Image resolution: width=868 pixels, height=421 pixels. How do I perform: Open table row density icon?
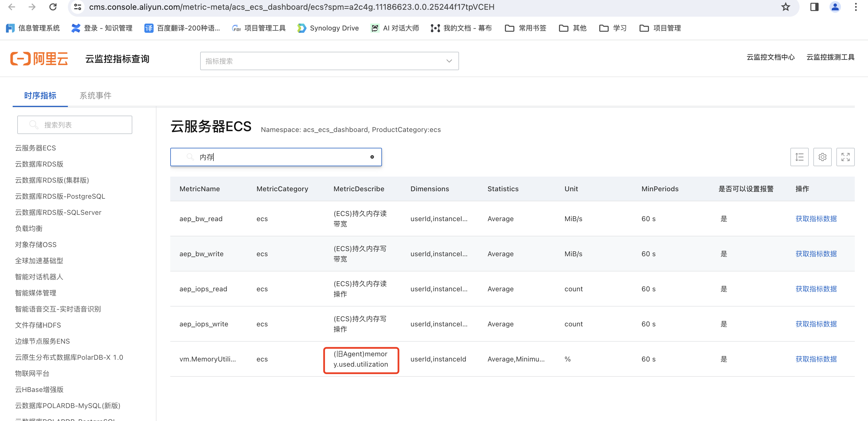click(x=799, y=157)
